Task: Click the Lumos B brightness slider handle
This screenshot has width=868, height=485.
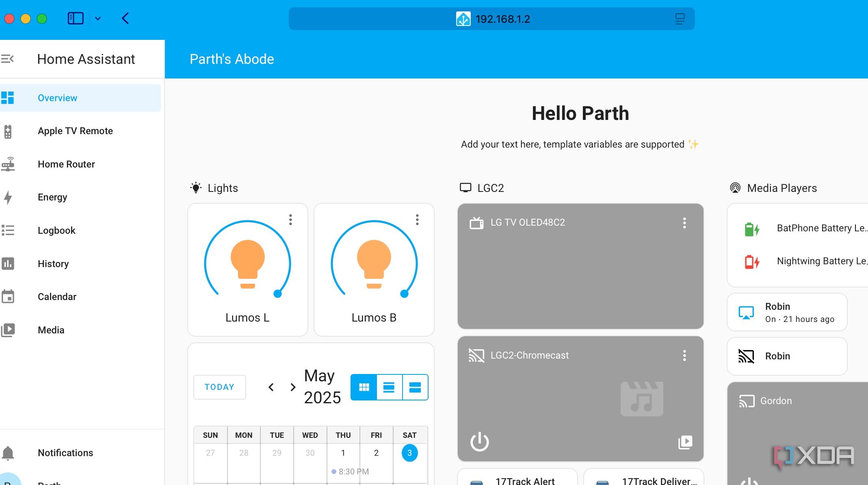Action: pyautogui.click(x=404, y=294)
